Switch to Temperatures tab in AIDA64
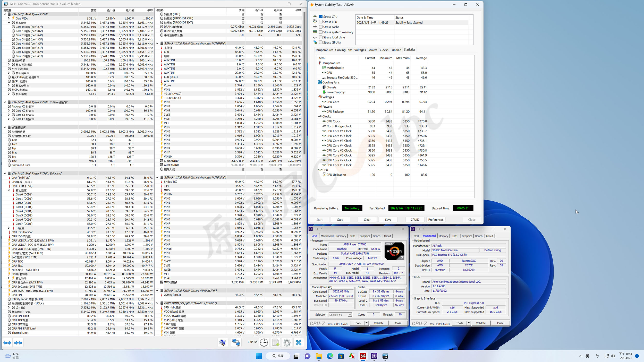 pos(324,50)
